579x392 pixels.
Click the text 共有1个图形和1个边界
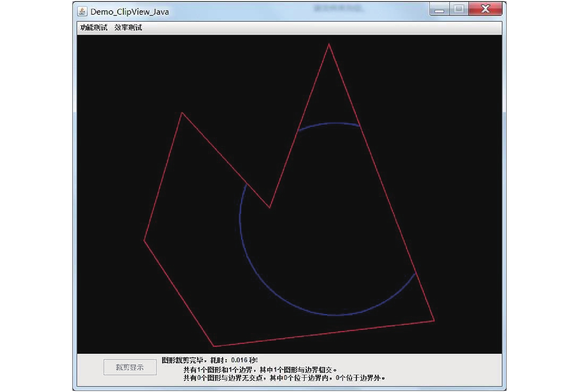218,370
